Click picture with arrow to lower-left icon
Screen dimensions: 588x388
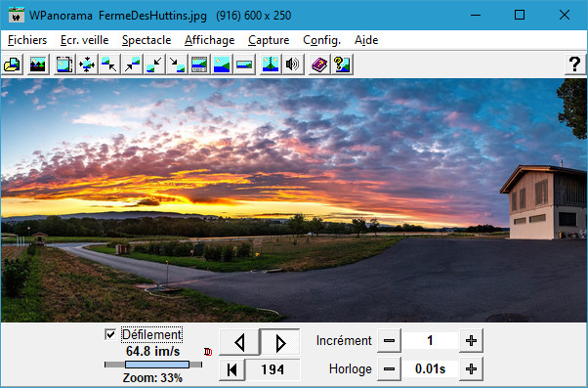(x=154, y=65)
